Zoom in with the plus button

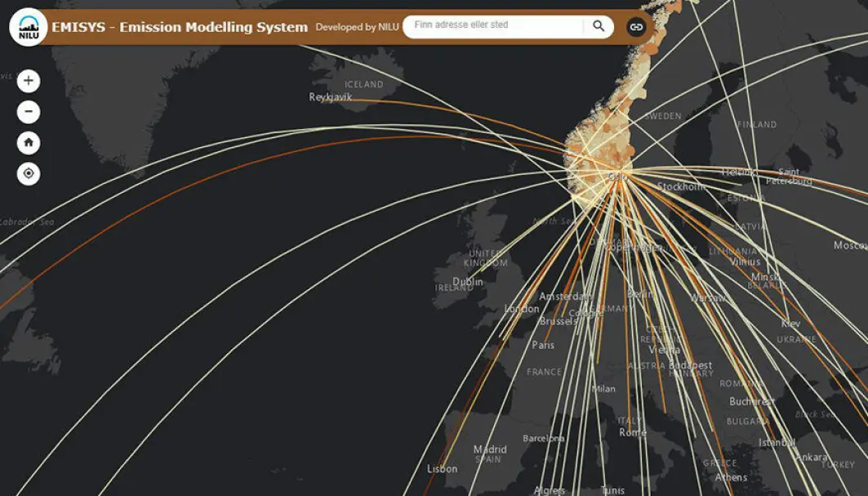coord(29,81)
